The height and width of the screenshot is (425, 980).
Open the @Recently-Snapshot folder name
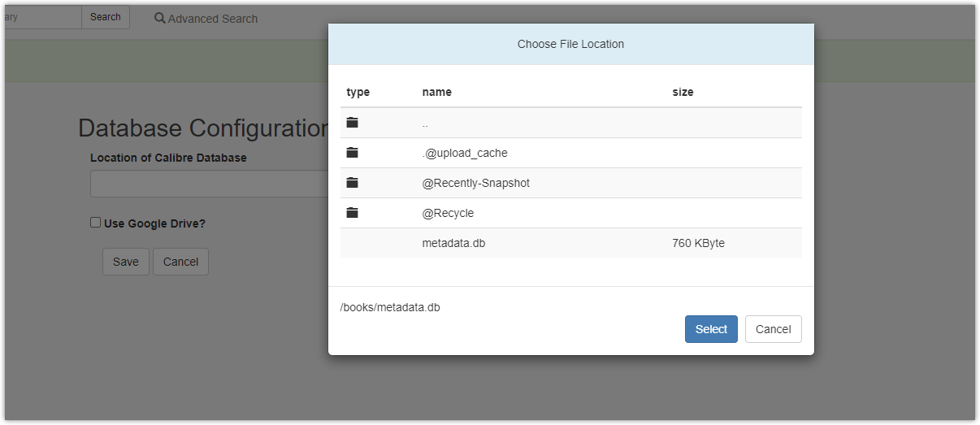pyautogui.click(x=475, y=183)
